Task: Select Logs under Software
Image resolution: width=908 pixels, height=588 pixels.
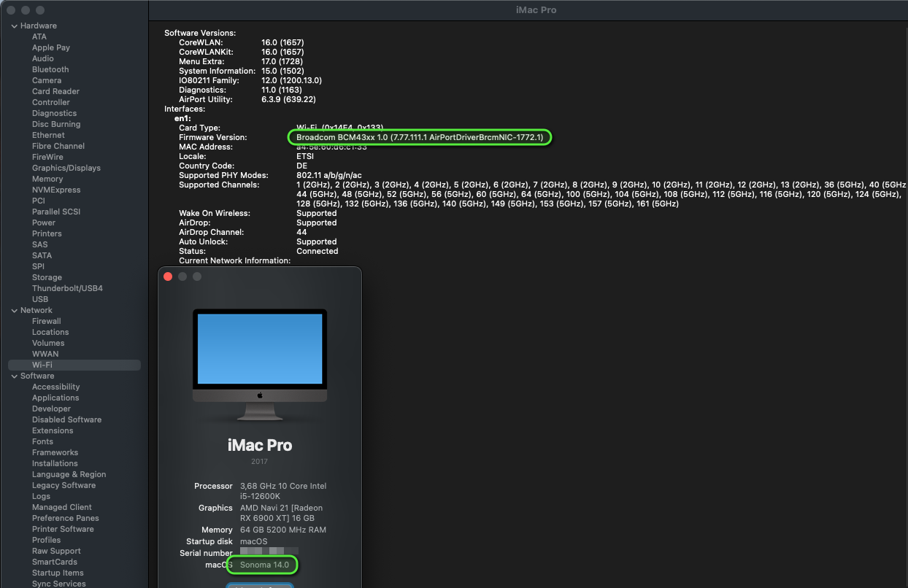Action: click(x=41, y=496)
